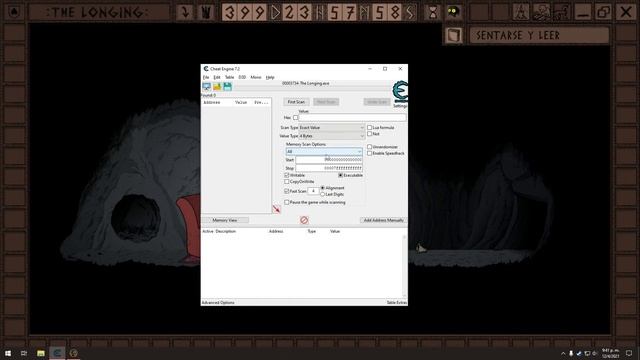Switch to The Longing game taskbar icon
Screen dimensions: 640x360
point(73,353)
